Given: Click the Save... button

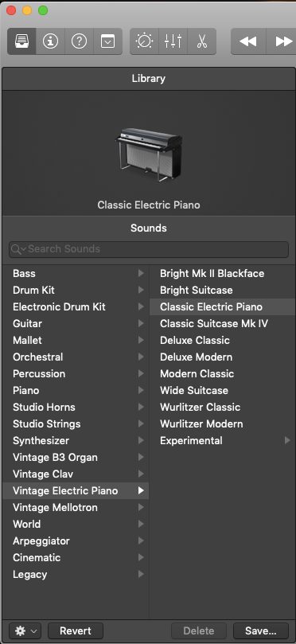Looking at the screenshot, I should 261,630.
